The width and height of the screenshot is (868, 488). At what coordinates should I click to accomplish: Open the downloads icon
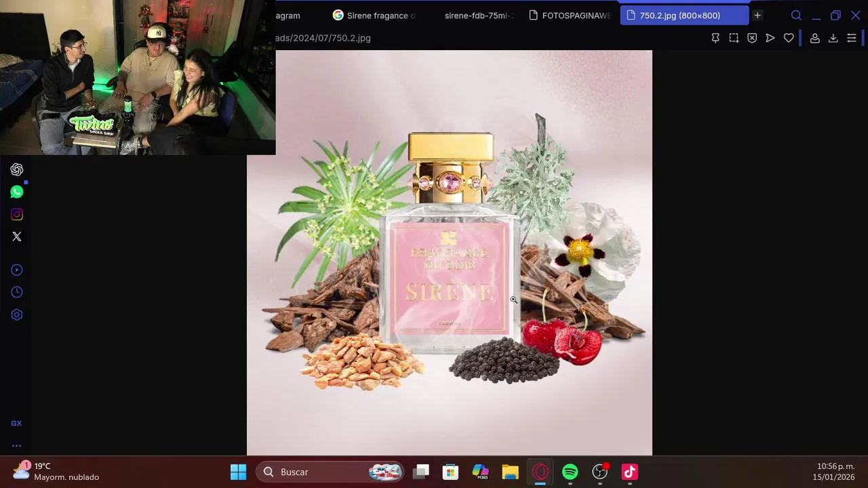833,38
